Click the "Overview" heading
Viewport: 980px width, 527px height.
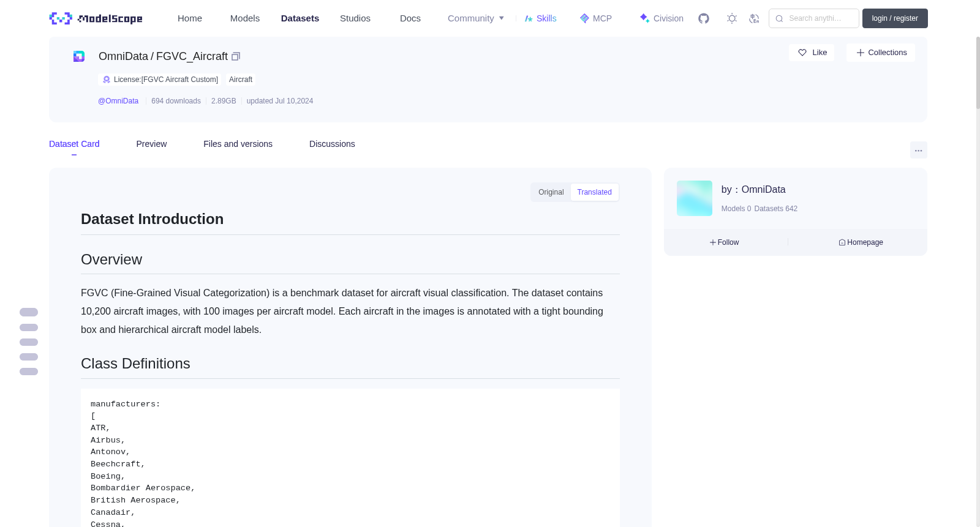coord(111,260)
